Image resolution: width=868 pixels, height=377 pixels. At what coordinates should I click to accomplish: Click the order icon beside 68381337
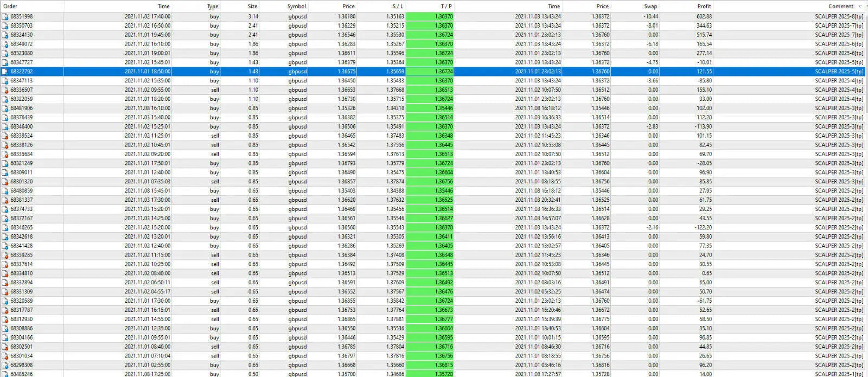tap(5, 200)
